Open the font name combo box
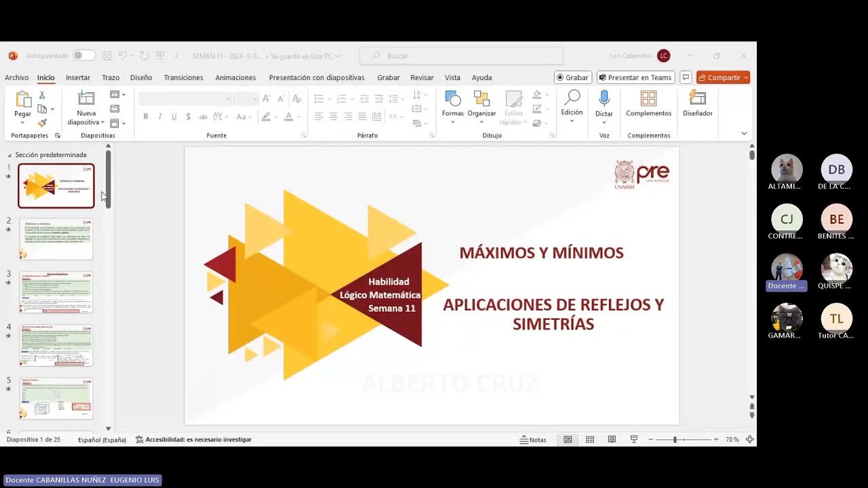Viewport: 868px width, 488px height. point(185,99)
